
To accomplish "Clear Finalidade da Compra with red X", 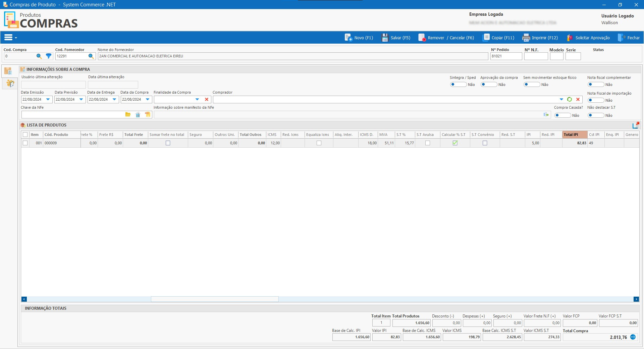I will 207,99.
